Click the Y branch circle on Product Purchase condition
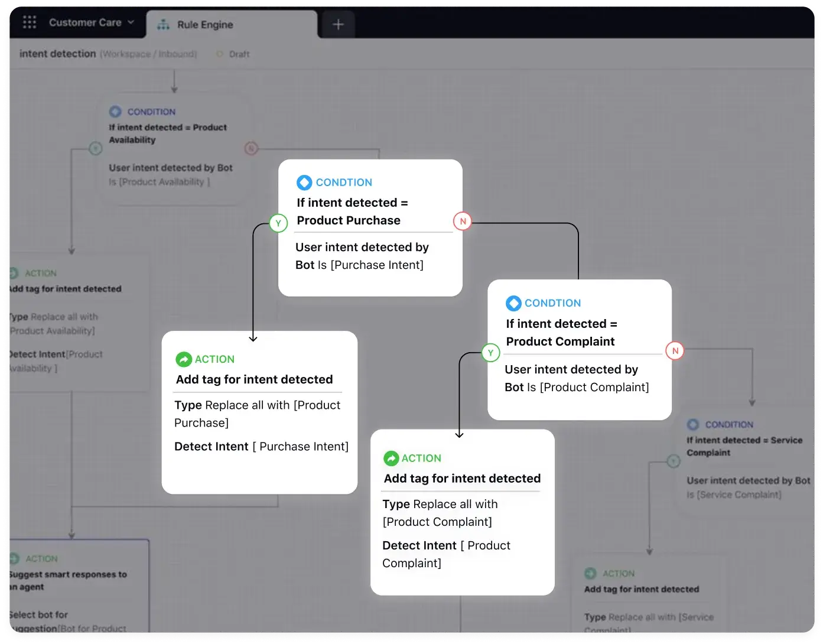The width and height of the screenshot is (823, 644). pos(278,223)
